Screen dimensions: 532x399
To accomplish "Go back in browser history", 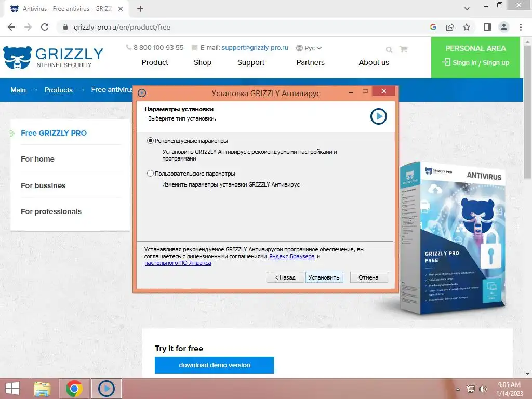I will [11, 27].
